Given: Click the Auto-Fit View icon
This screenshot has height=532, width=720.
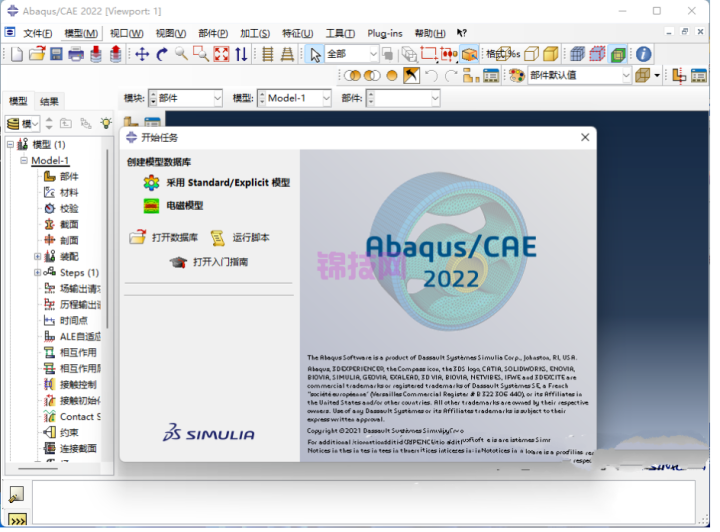Looking at the screenshot, I should click(221, 54).
